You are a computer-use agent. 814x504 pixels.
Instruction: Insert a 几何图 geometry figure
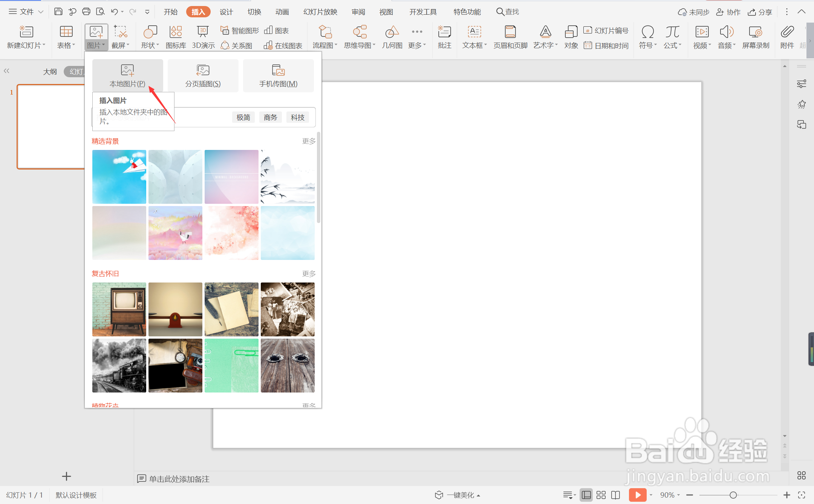tap(392, 37)
